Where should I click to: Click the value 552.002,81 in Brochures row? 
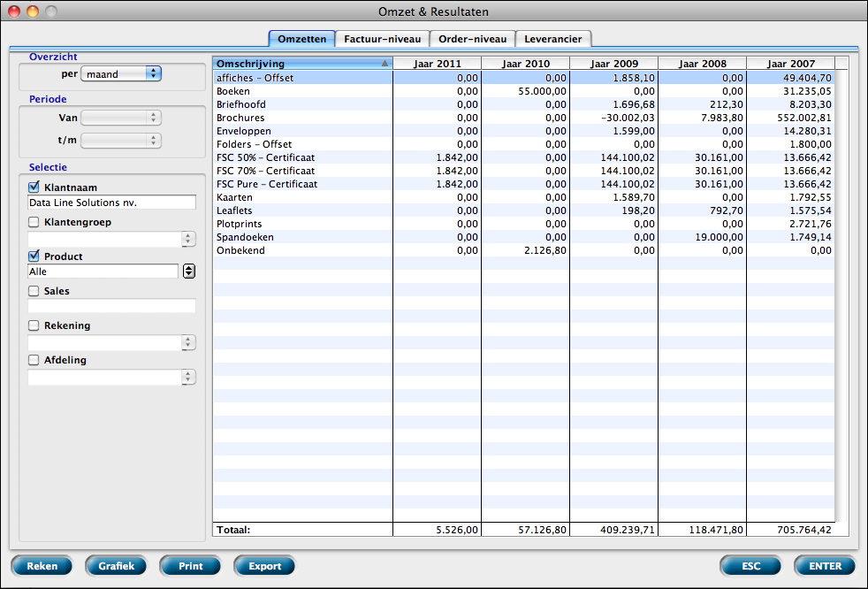803,118
